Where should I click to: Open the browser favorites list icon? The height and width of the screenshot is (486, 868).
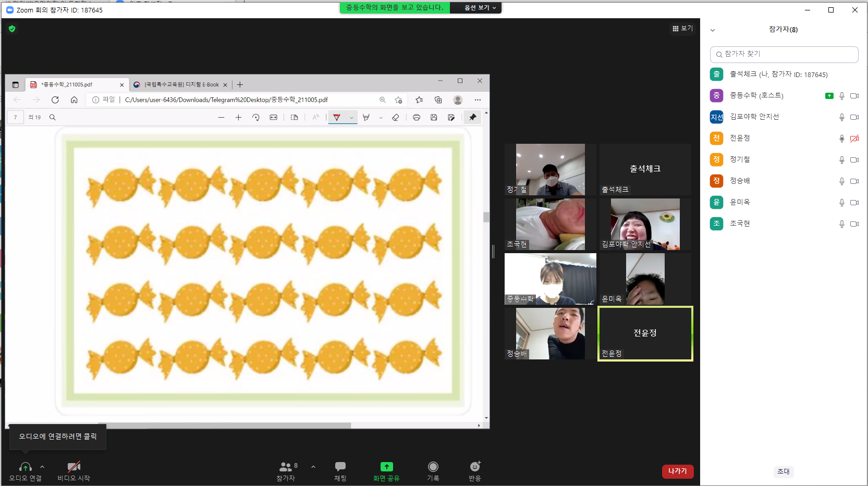click(419, 100)
